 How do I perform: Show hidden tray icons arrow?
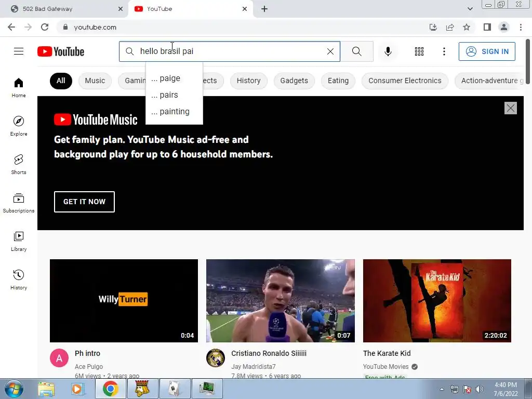coord(442,389)
